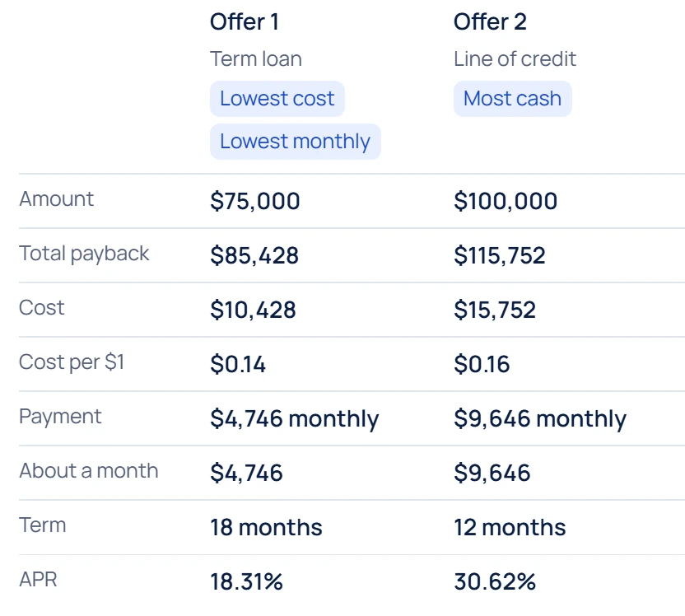Click the Offer 1 heading
The height and width of the screenshot is (616, 685).
(x=245, y=22)
